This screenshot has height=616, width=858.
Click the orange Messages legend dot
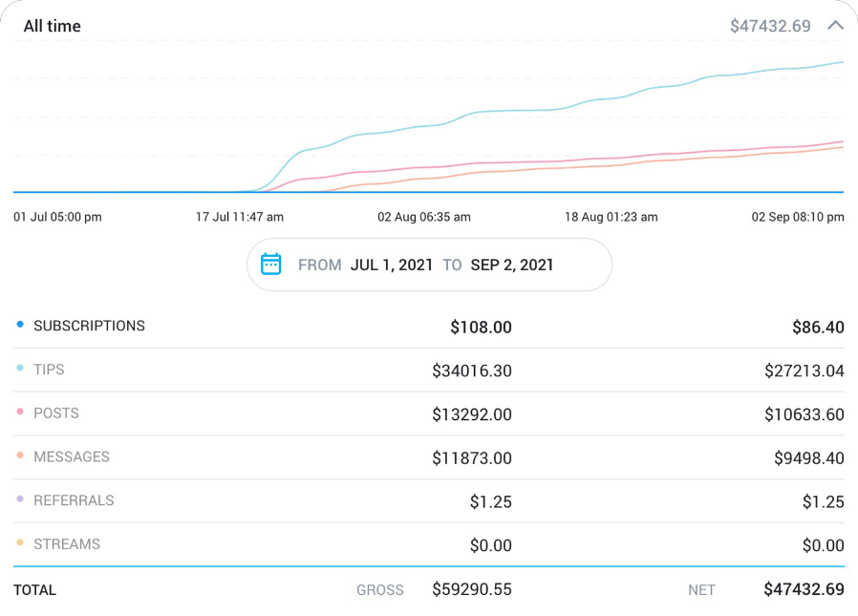pos(20,457)
